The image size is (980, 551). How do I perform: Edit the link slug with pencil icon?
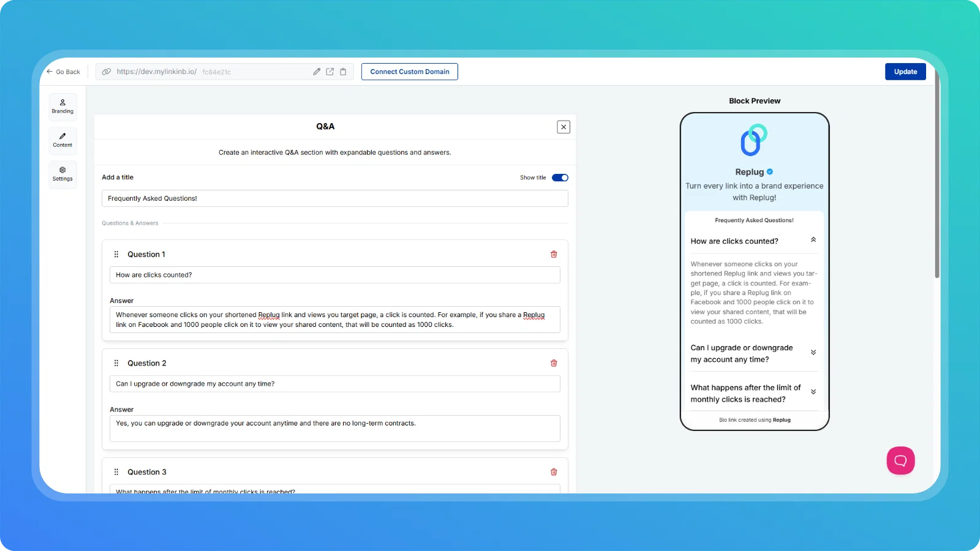click(317, 72)
